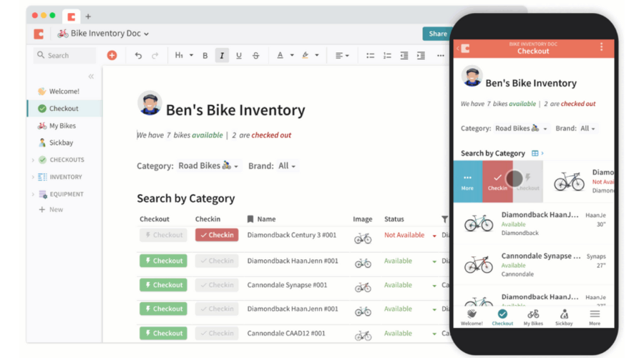
Task: Open the Checkout page in sidebar
Action: pyautogui.click(x=64, y=109)
